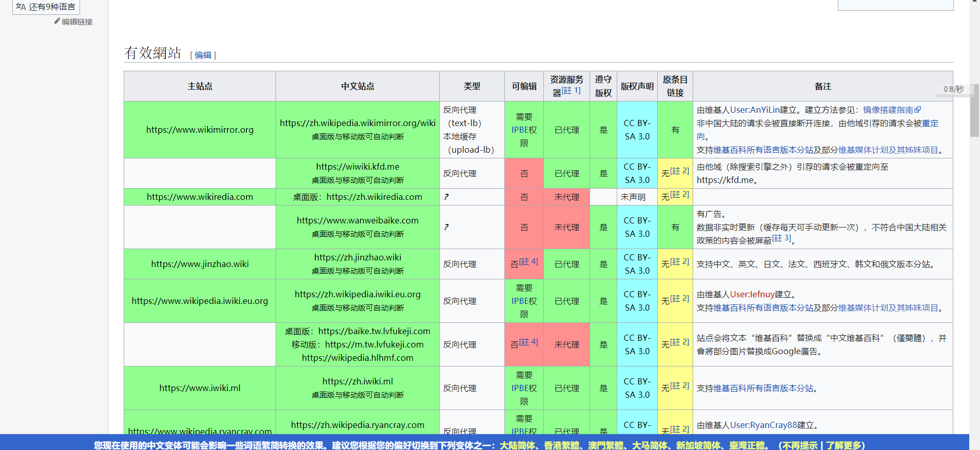The height and width of the screenshot is (450, 980).
Task: Click the 可编辑 column header
Action: (x=524, y=86)
